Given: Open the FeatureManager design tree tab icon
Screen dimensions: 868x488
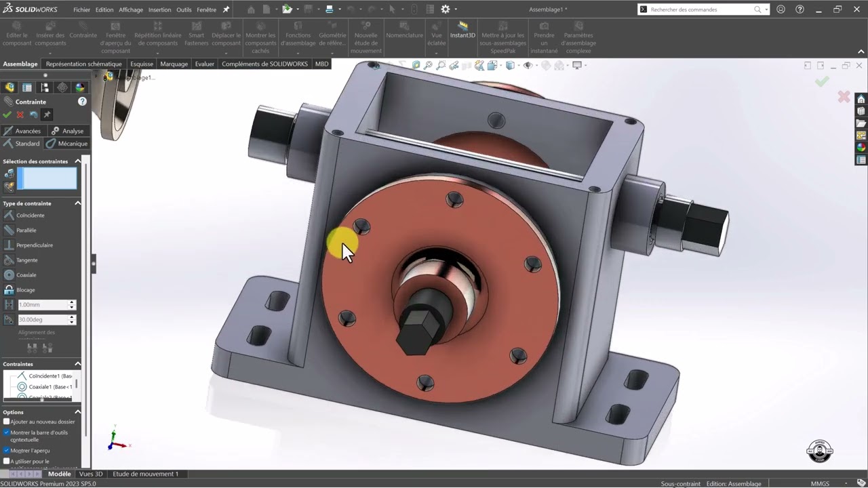Looking at the screenshot, I should 9,87.
